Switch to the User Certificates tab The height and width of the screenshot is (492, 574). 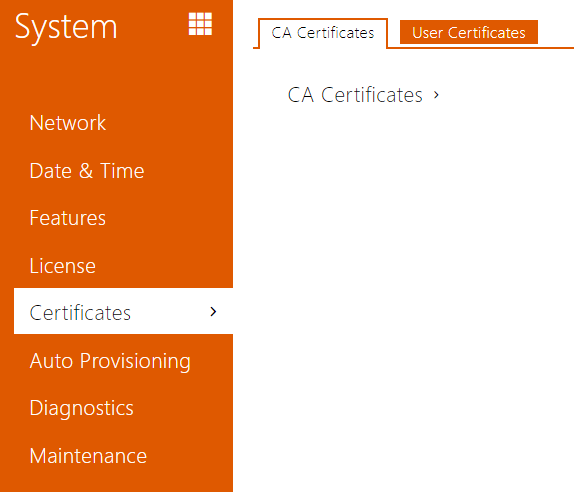tap(469, 33)
